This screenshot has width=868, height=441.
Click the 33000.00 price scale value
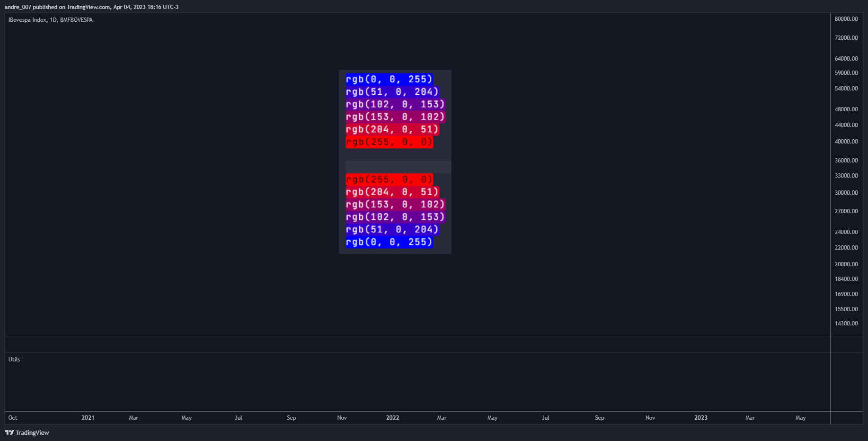(846, 176)
